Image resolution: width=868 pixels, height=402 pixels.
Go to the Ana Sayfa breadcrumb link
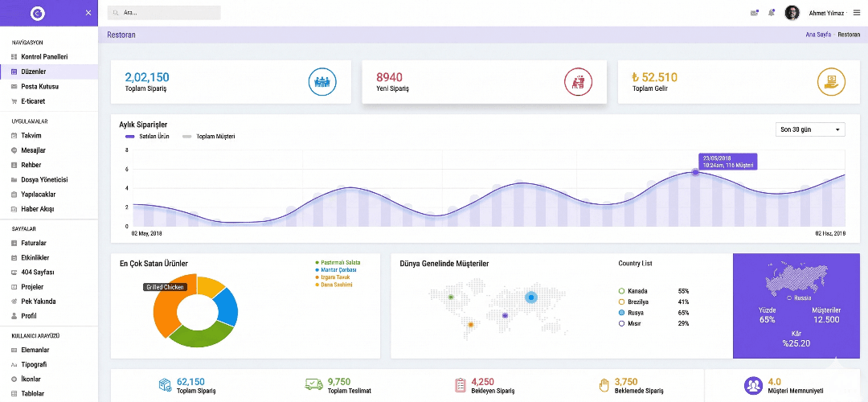817,35
